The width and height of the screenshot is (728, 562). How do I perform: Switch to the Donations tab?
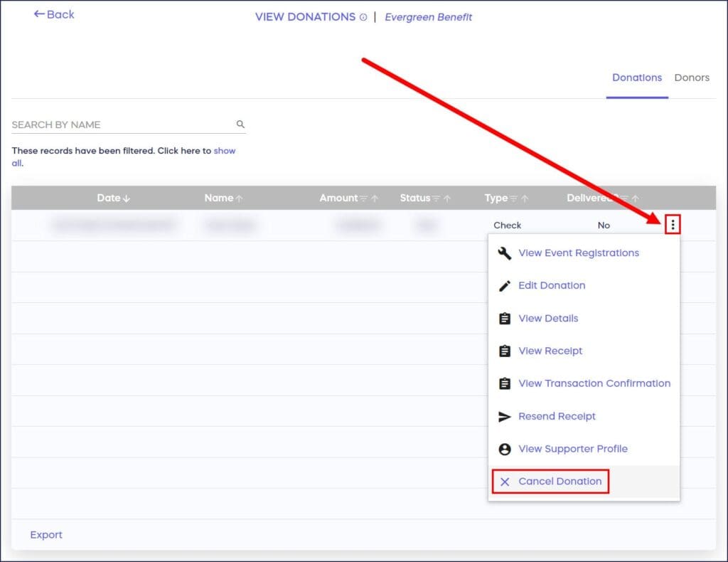[x=636, y=78]
